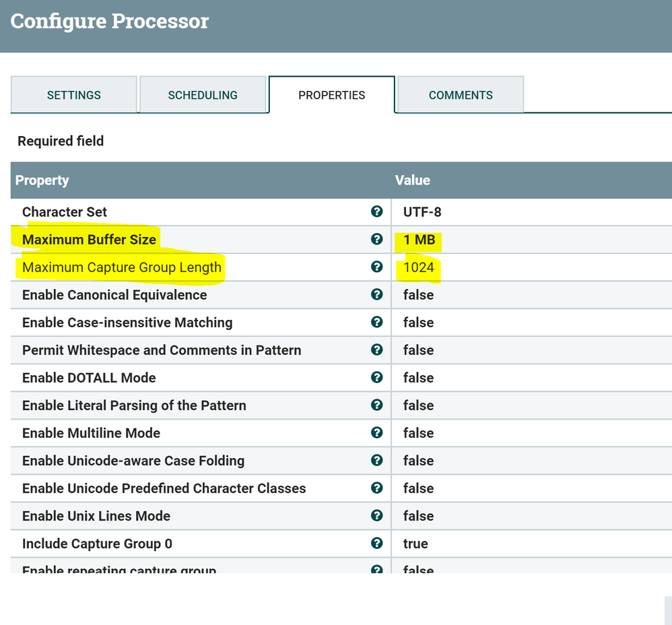Change Include Capture Group 0 true value
The image size is (672, 625).
tap(415, 544)
